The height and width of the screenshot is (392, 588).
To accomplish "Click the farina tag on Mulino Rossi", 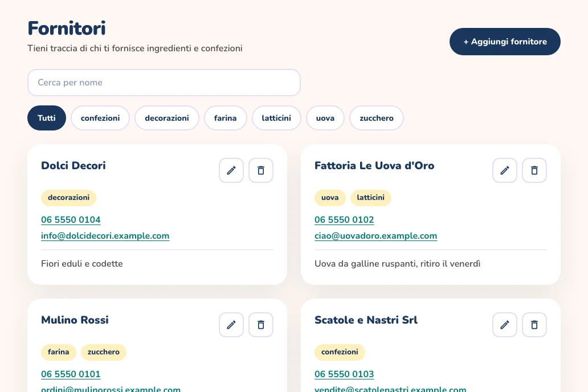I will [x=59, y=352].
